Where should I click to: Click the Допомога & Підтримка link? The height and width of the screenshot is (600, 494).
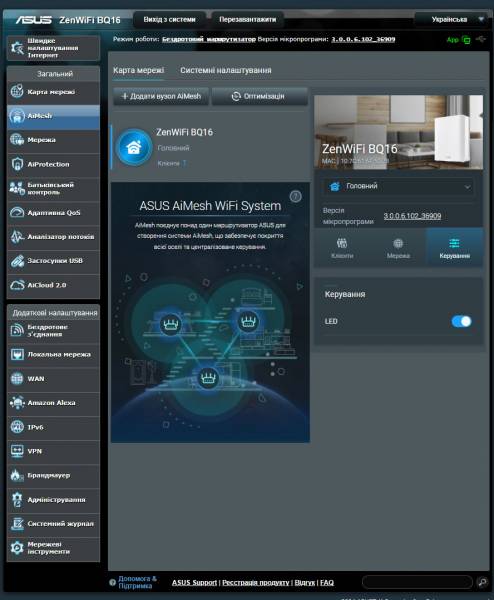(137, 582)
